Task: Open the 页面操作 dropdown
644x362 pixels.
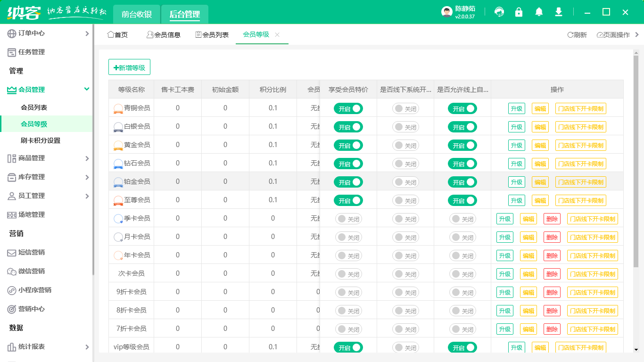Action: pyautogui.click(x=613, y=35)
